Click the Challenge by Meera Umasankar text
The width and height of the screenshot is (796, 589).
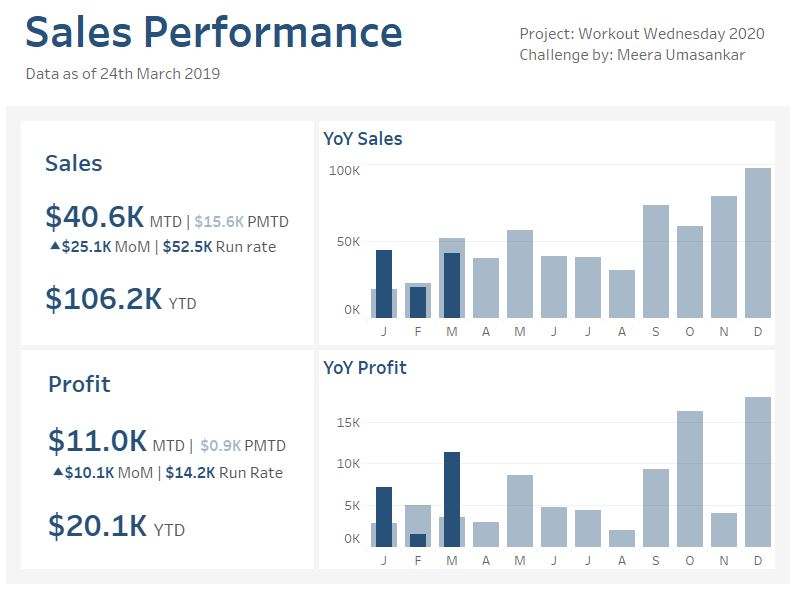[631, 55]
